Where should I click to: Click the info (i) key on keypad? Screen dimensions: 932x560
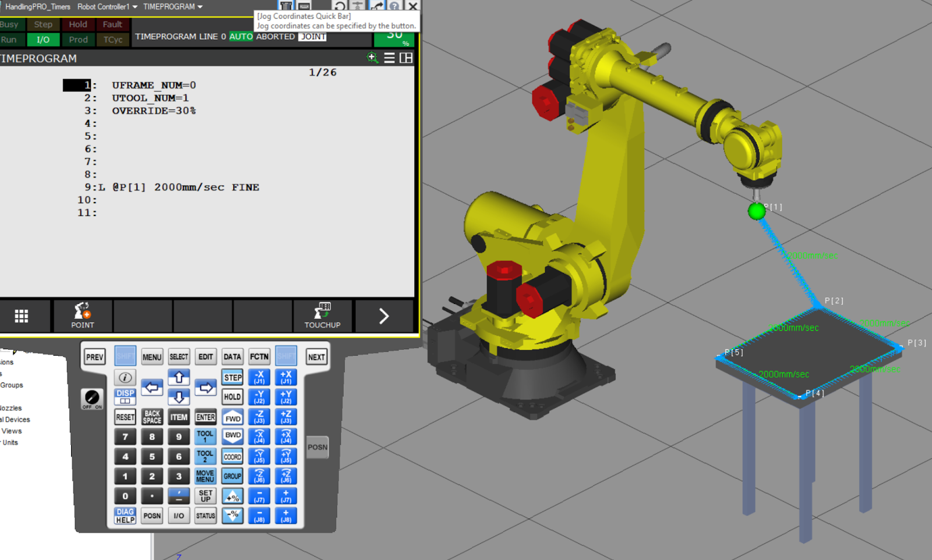pos(125,377)
